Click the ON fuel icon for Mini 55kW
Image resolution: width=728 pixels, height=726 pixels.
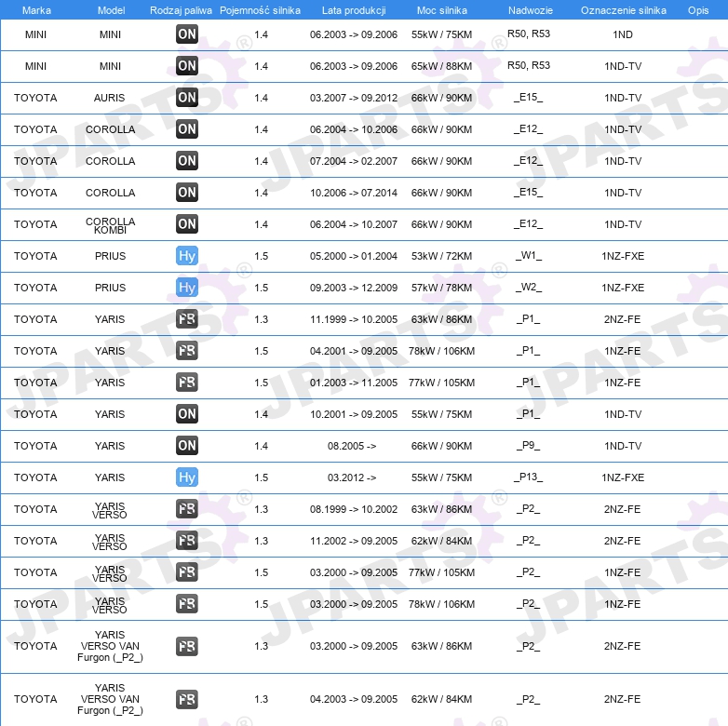186,34
